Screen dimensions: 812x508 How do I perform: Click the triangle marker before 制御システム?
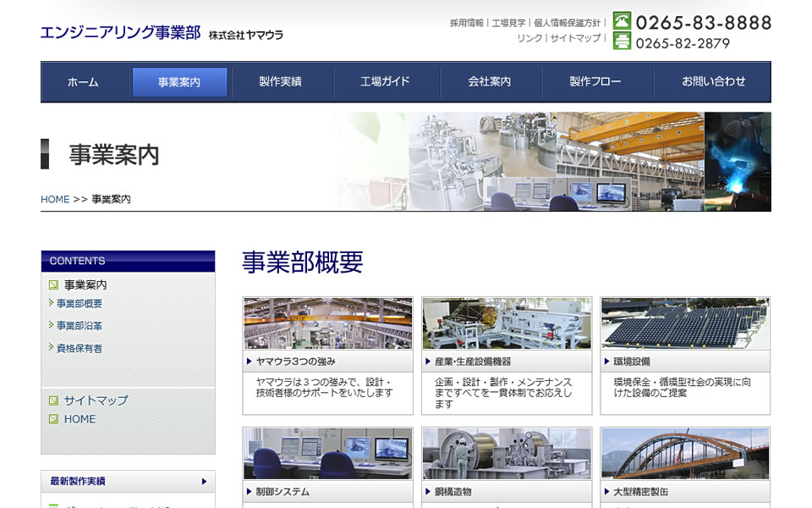pyautogui.click(x=249, y=491)
